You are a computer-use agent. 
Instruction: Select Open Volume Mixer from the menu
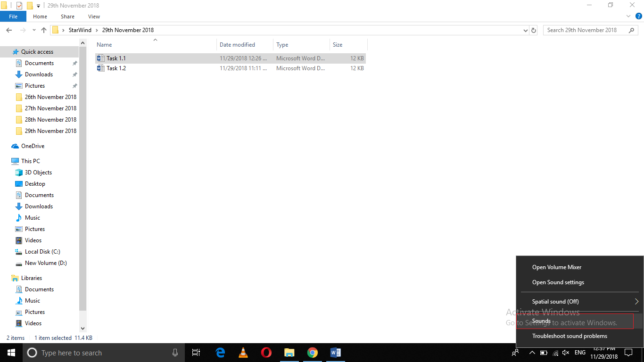click(557, 267)
